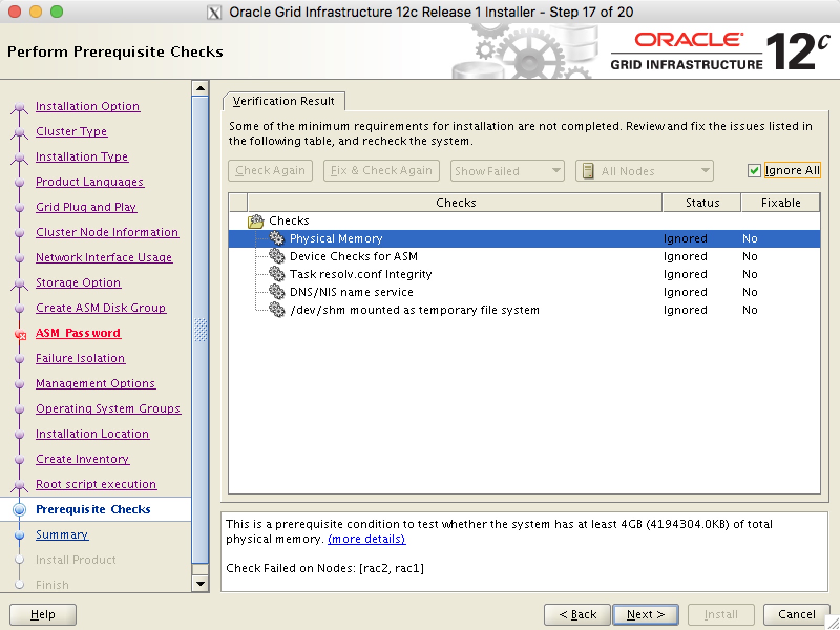Image resolution: width=840 pixels, height=630 pixels.
Task: Cancel the Grid Infrastructure installation
Action: click(x=796, y=614)
